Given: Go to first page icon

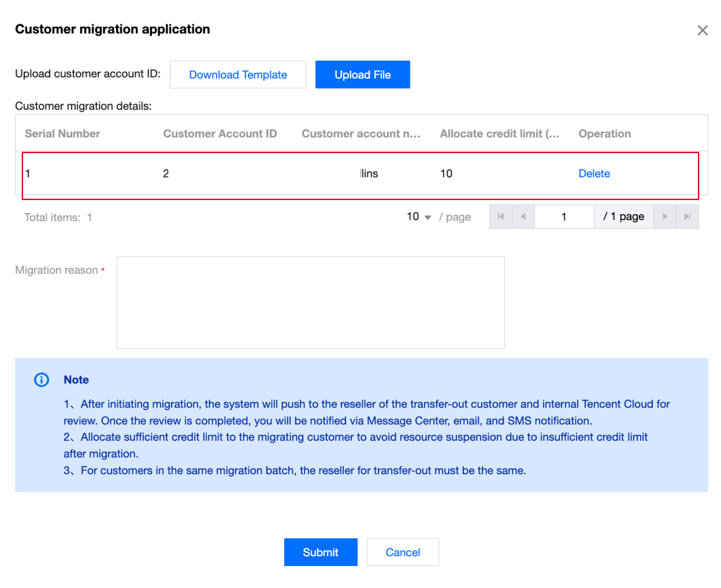Looking at the screenshot, I should pyautogui.click(x=501, y=216).
